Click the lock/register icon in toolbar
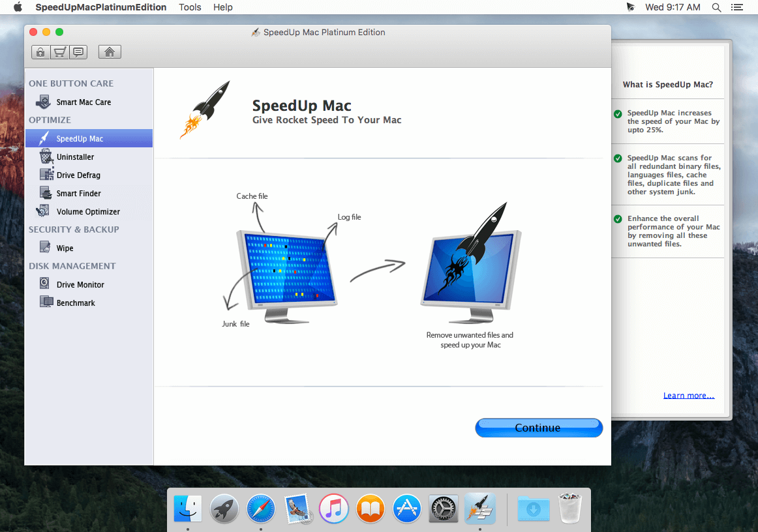 click(40, 52)
